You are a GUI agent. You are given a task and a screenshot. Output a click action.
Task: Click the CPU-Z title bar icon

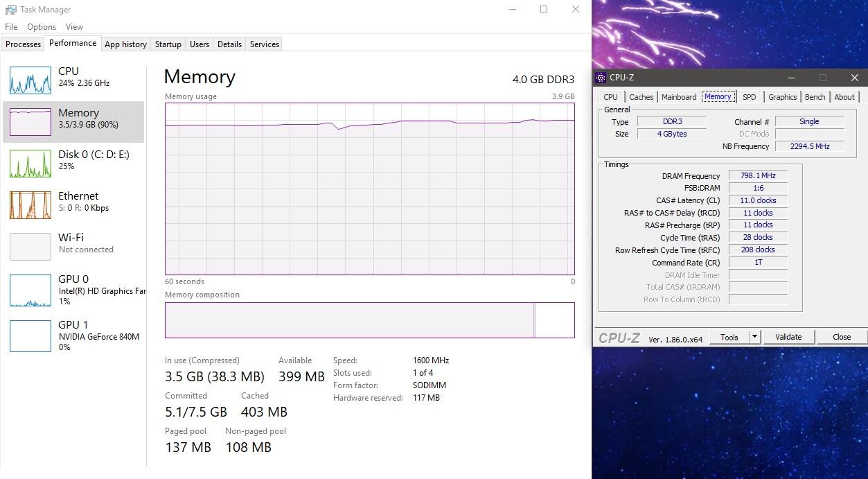[601, 78]
